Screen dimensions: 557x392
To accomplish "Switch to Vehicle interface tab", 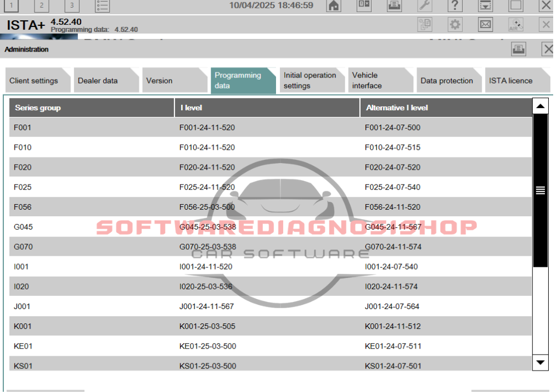I will pos(380,81).
